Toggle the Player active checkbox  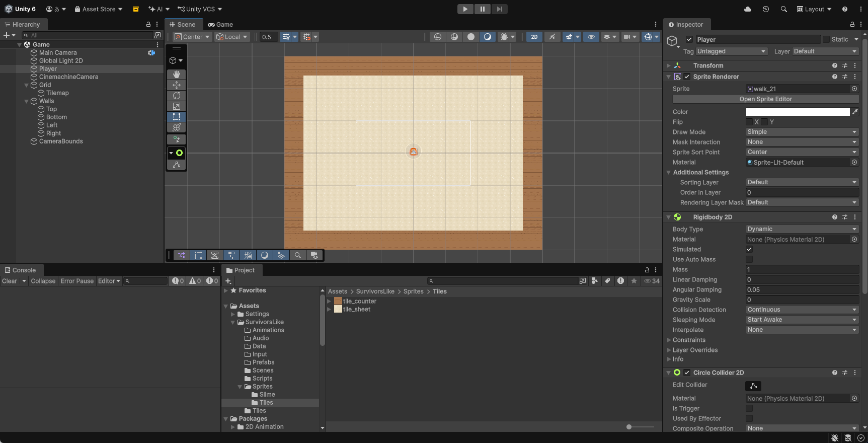689,39
